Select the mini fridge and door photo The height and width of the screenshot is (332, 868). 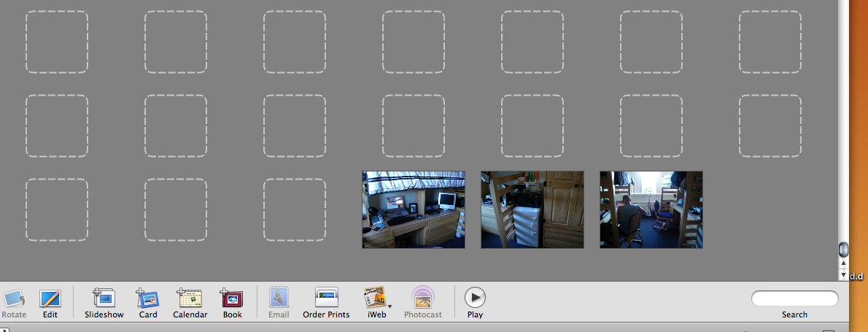coord(532,209)
